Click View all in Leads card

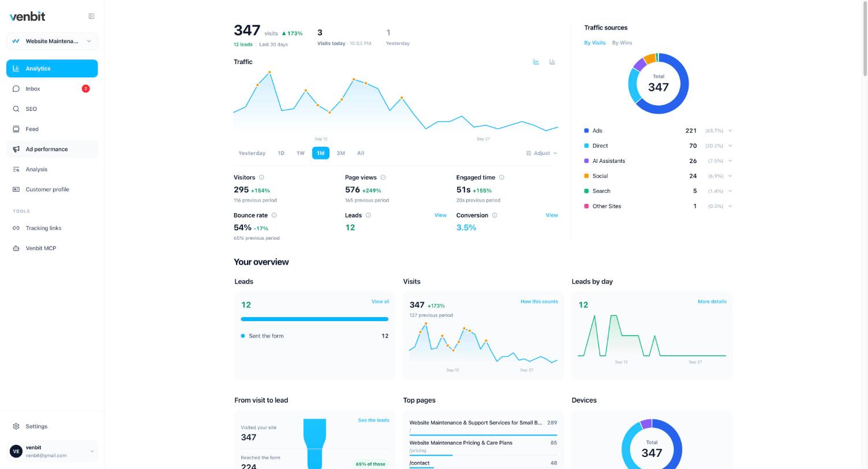coord(380,301)
